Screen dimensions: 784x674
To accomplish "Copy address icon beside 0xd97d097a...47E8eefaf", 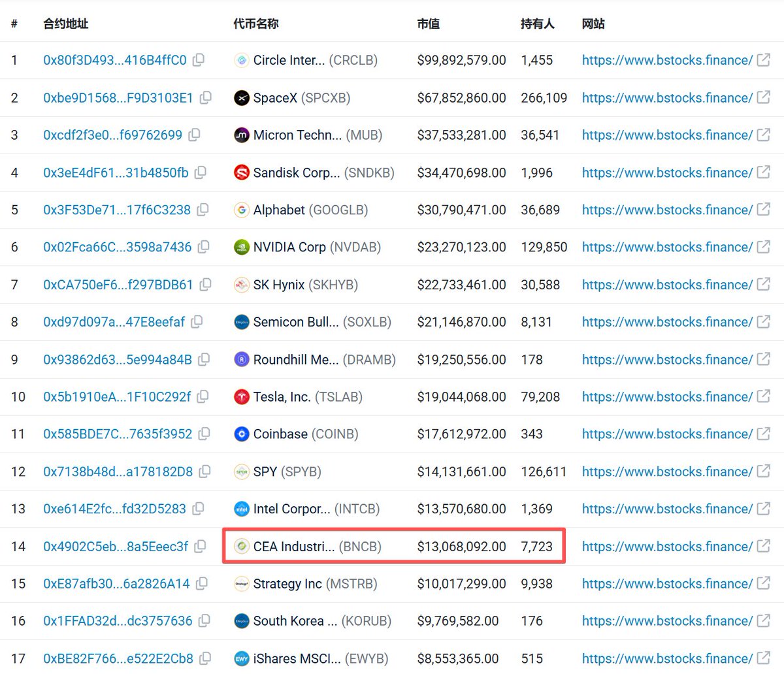I will point(197,322).
